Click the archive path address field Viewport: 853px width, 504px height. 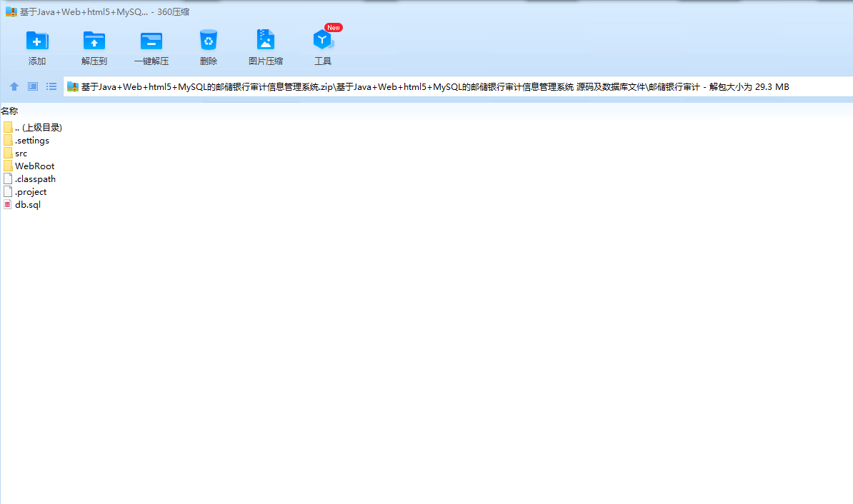[458, 87]
